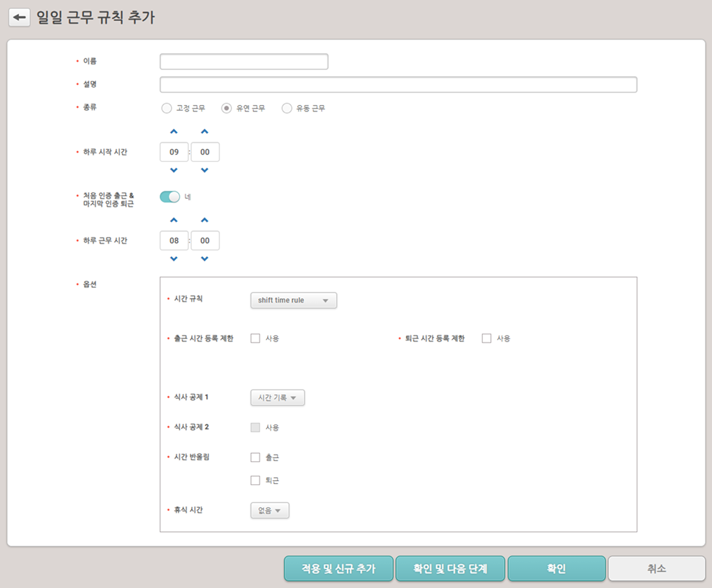Viewport: 712px width, 588px height.
Task: Decrease the 하루 시작 시간 minutes with down arrow
Action: pos(205,171)
